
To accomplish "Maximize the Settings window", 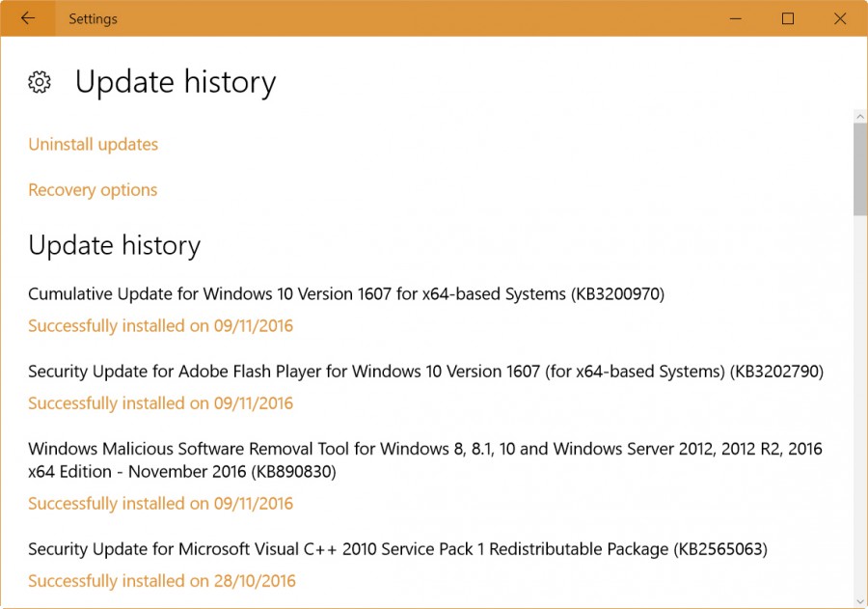I will [x=787, y=18].
